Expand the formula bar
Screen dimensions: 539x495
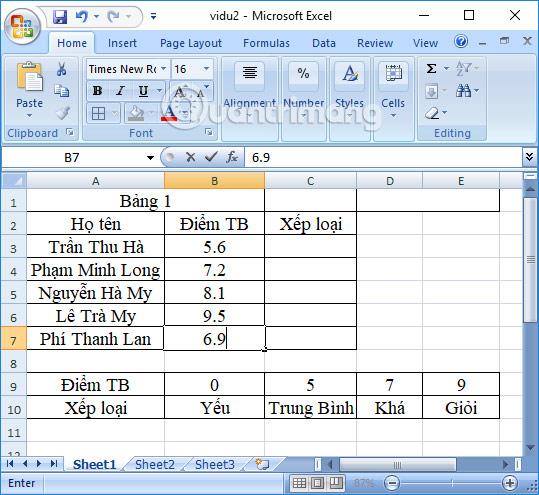pos(529,157)
